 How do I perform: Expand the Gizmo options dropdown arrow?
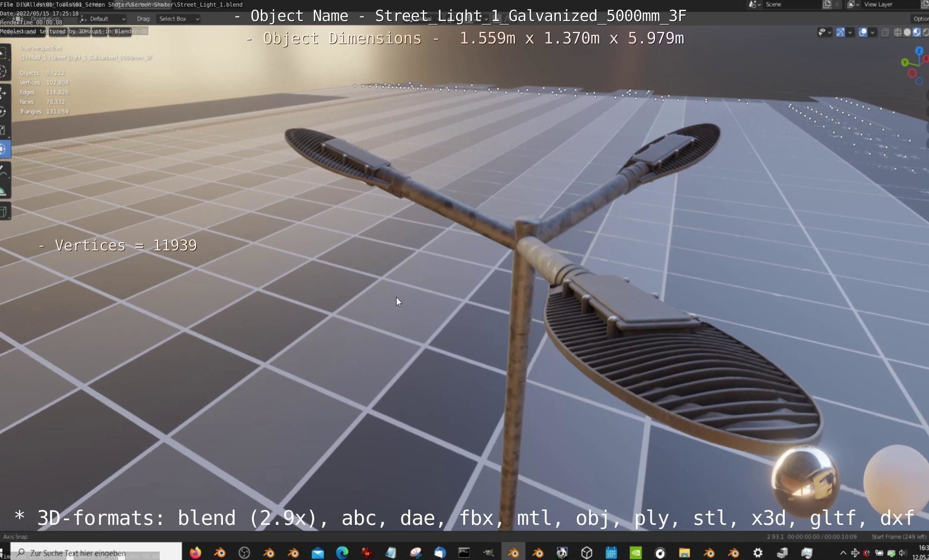point(850,32)
